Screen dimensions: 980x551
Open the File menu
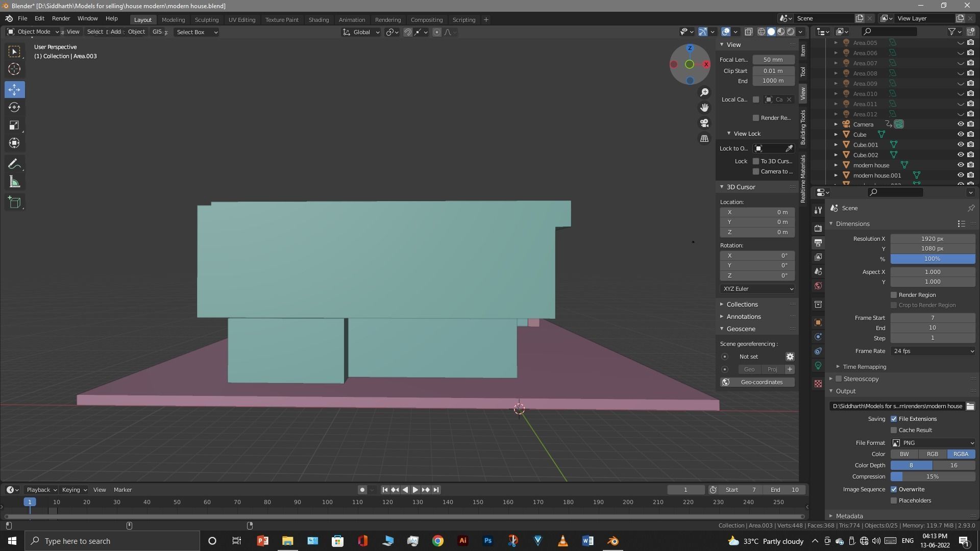[x=22, y=18]
